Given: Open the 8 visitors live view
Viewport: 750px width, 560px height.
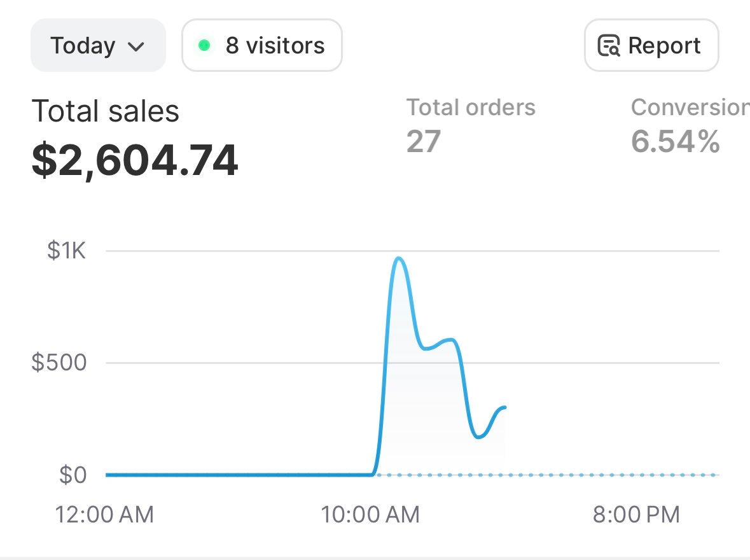Looking at the screenshot, I should pos(262,46).
